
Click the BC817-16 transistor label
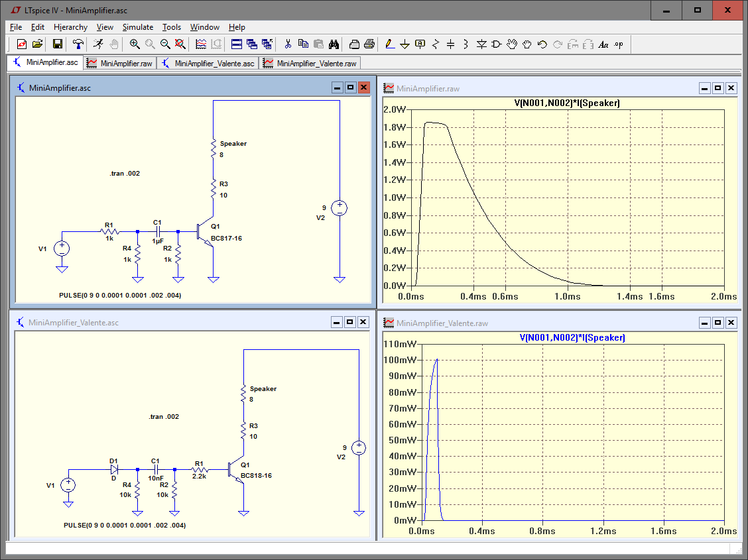pos(226,238)
